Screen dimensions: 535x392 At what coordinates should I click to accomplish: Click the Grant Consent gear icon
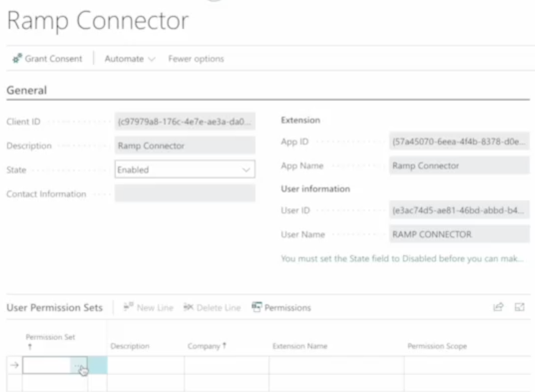point(17,58)
